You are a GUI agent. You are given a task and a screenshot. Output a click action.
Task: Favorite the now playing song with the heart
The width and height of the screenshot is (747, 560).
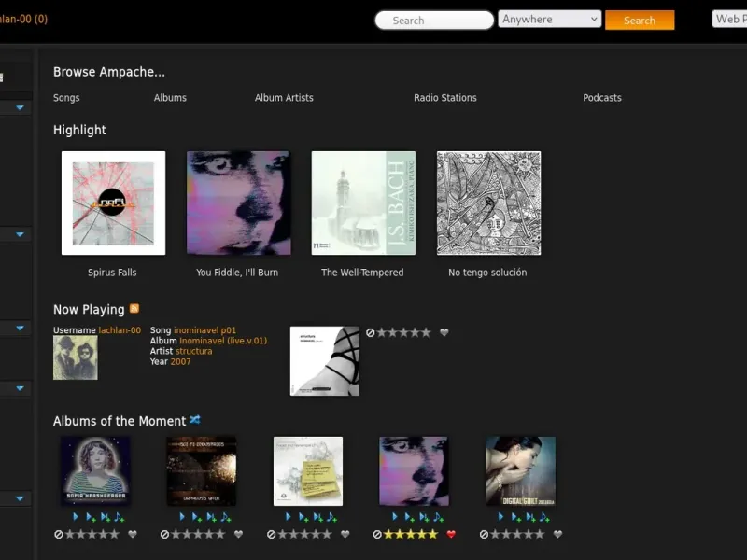click(x=444, y=333)
